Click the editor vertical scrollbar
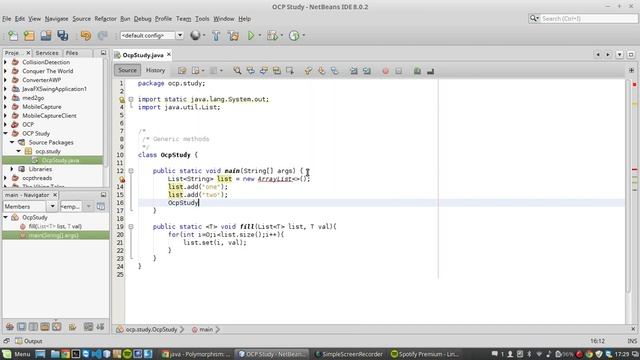Image resolution: width=640 pixels, height=360 pixels. tap(629, 186)
